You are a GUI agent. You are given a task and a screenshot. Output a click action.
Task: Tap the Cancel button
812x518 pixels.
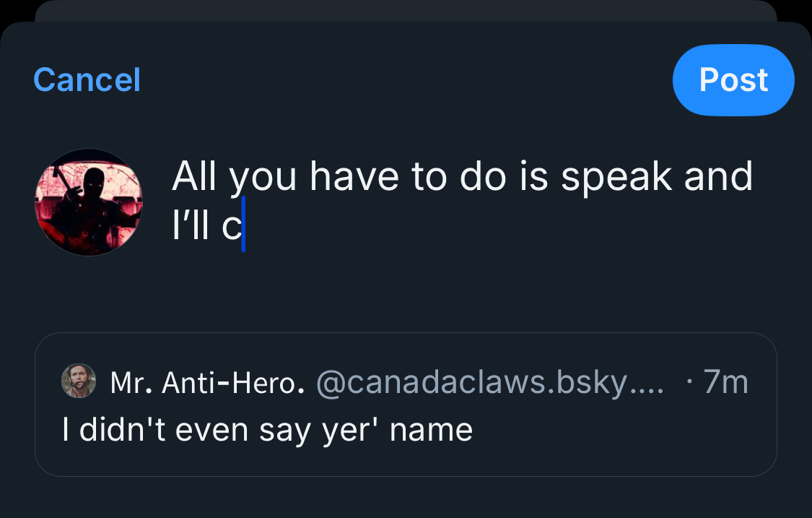(87, 79)
